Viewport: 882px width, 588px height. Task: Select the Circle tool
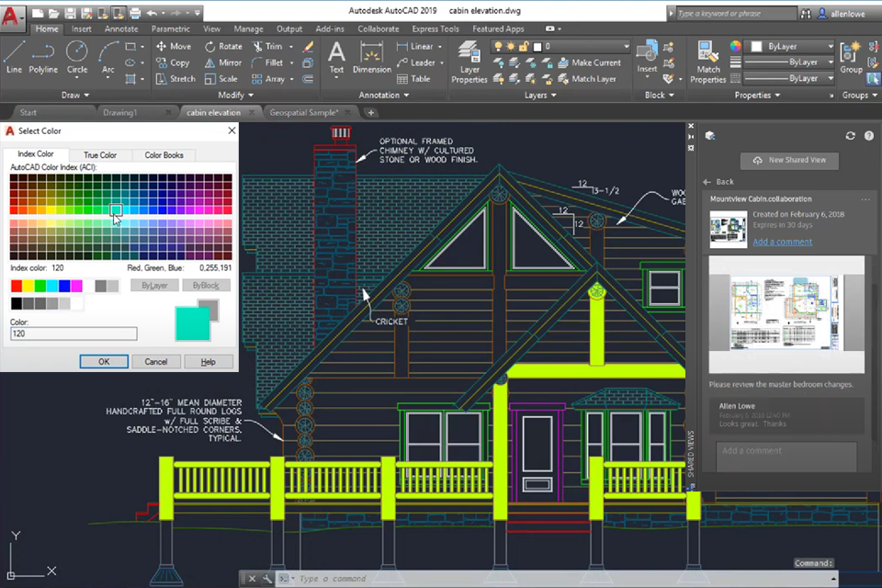click(77, 57)
